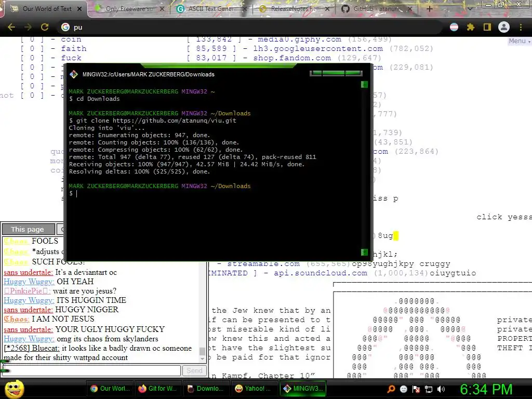The width and height of the screenshot is (532, 399).
Task: Click the chat scrollbar thumb
Action: 202,351
